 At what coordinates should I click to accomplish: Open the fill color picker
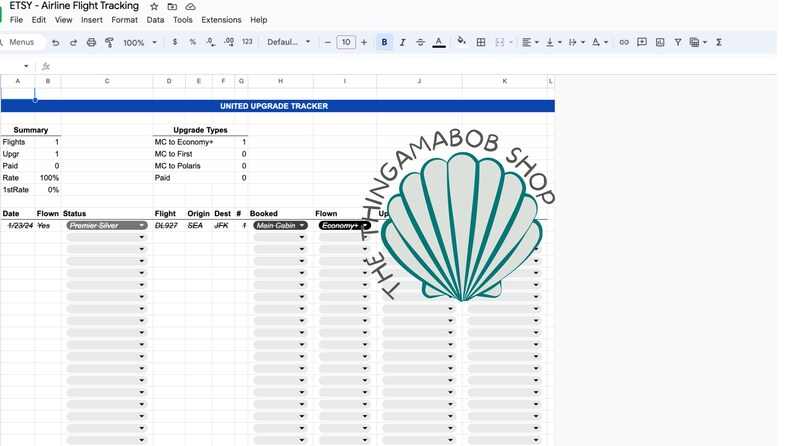pyautogui.click(x=461, y=42)
